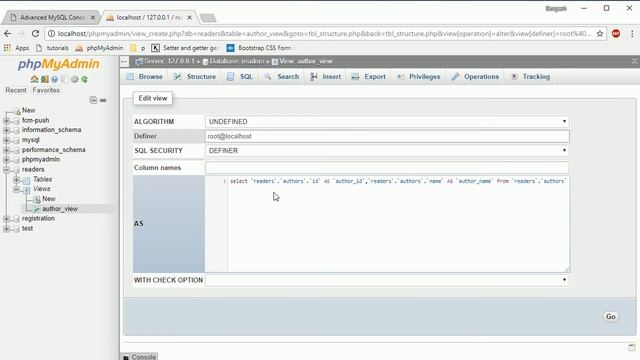This screenshot has width=640, height=360.
Task: Click page settings icon at bottom right
Action: [x=632, y=347]
